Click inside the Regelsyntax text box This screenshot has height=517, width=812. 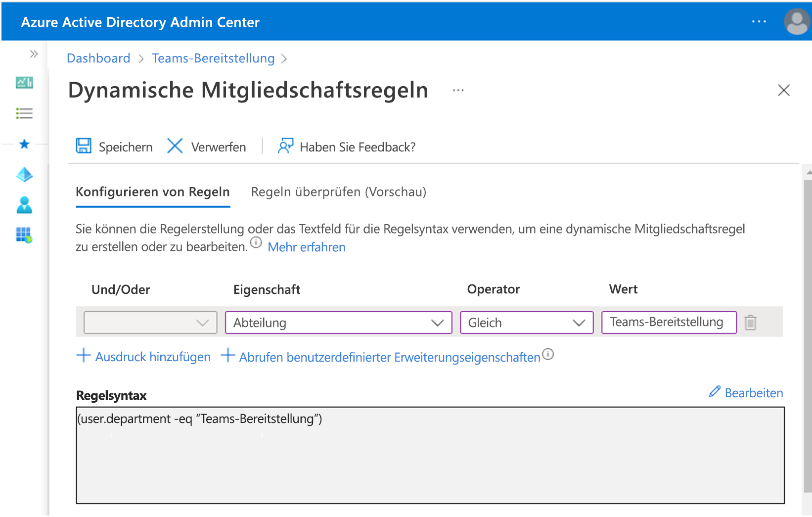430,455
